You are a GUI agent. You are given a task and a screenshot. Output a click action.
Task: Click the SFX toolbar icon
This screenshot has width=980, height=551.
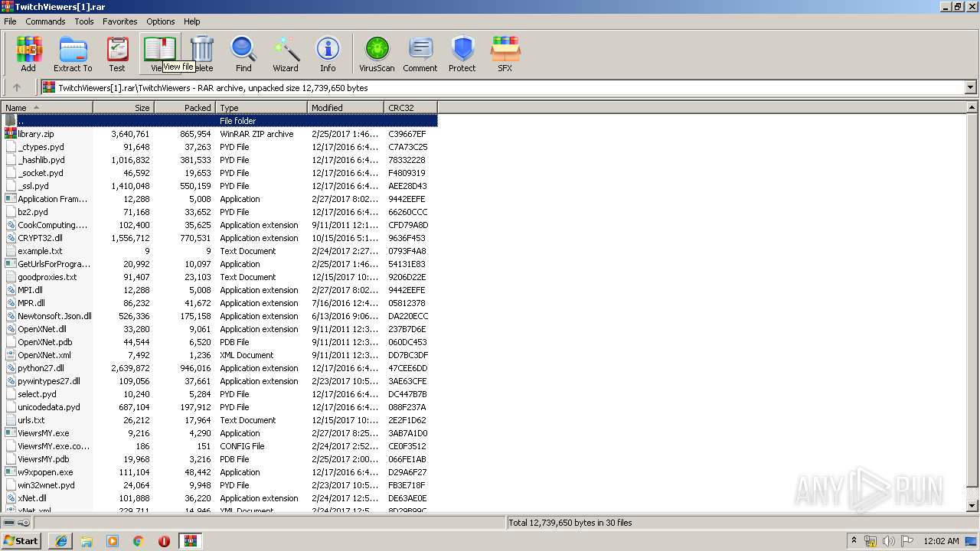point(505,54)
